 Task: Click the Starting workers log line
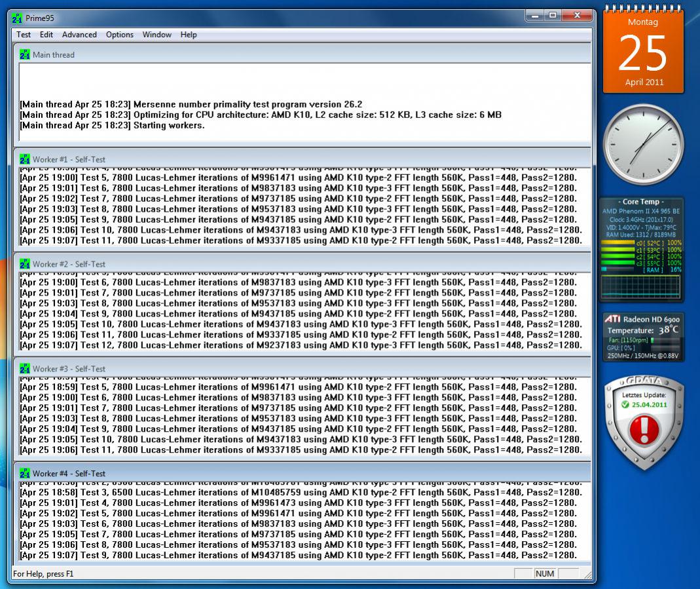pyautogui.click(x=112, y=126)
